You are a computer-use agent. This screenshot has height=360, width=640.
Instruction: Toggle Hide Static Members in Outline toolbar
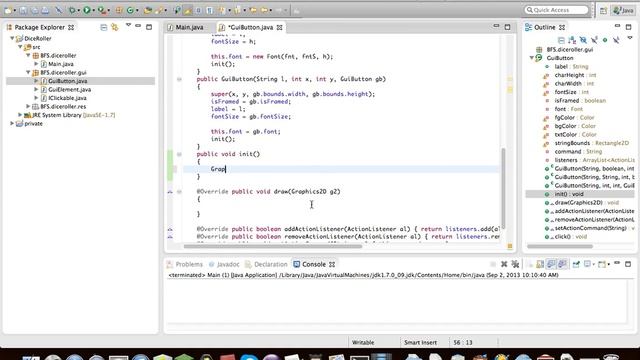point(594,40)
